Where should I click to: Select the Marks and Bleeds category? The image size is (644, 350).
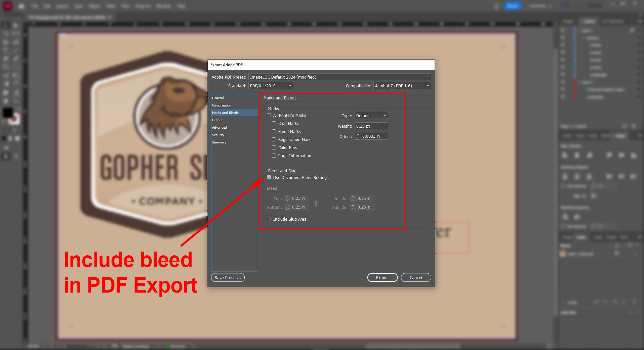[x=234, y=113]
